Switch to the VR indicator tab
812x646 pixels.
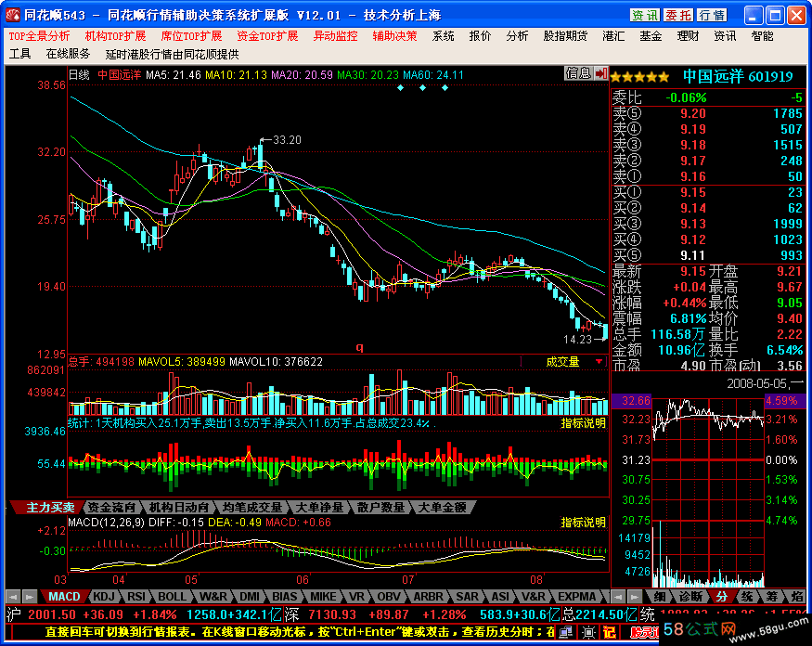356,597
